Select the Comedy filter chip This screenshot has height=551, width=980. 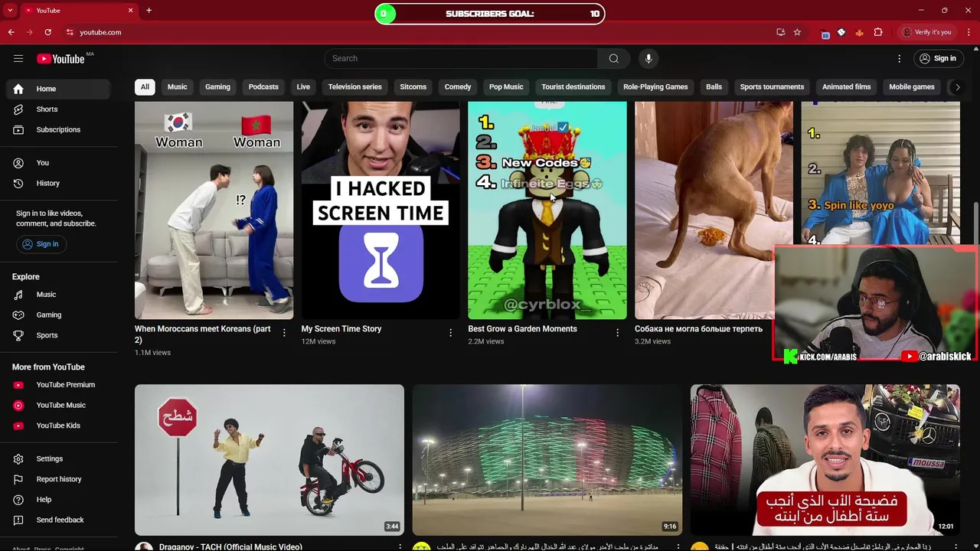coord(458,86)
